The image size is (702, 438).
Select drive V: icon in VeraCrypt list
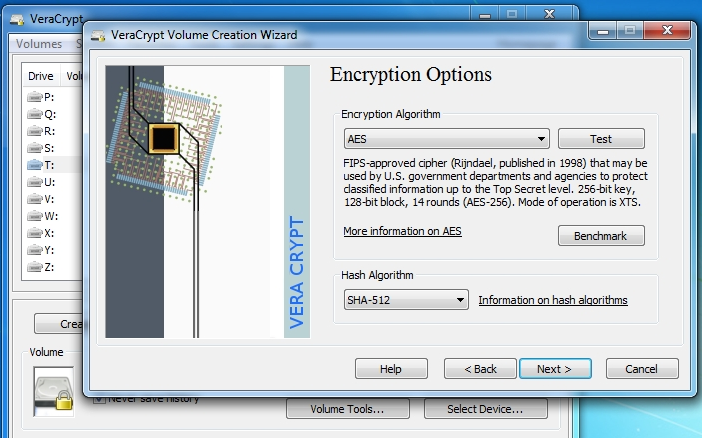(34, 199)
